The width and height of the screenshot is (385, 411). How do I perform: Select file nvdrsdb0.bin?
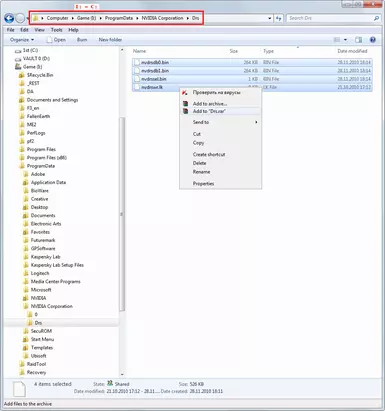coord(252,62)
